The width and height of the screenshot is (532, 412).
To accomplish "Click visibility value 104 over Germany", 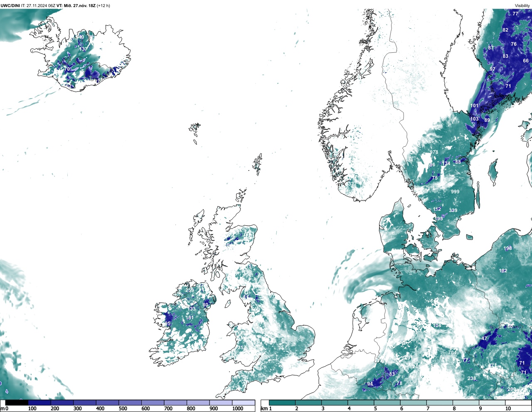I will pos(437,326).
